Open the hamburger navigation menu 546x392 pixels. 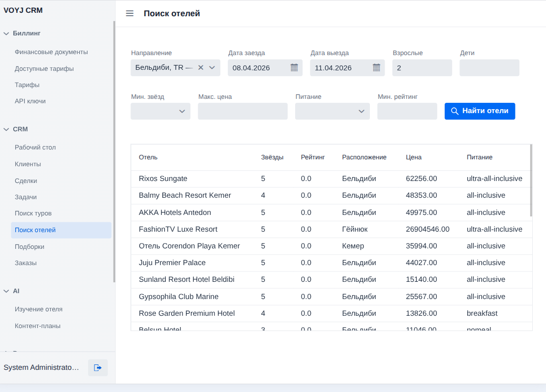[x=129, y=13]
